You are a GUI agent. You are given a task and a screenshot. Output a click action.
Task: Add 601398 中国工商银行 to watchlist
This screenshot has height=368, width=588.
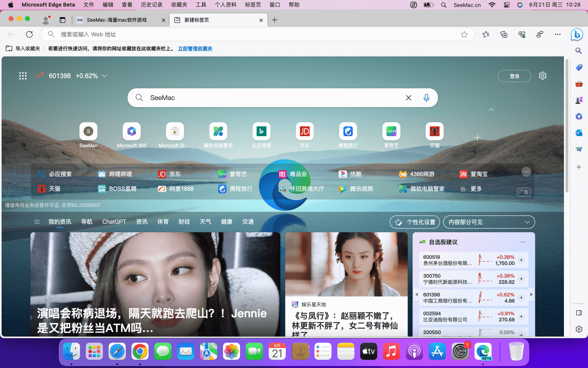click(521, 298)
